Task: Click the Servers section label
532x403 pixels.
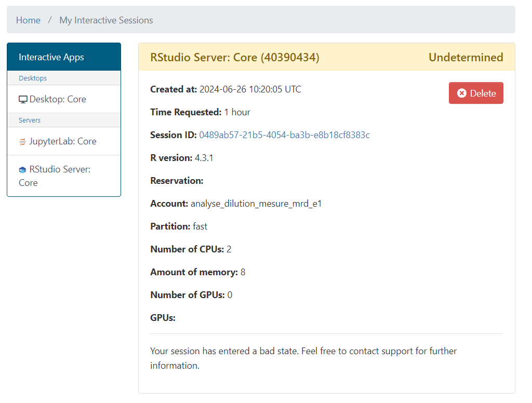Action: [30, 120]
